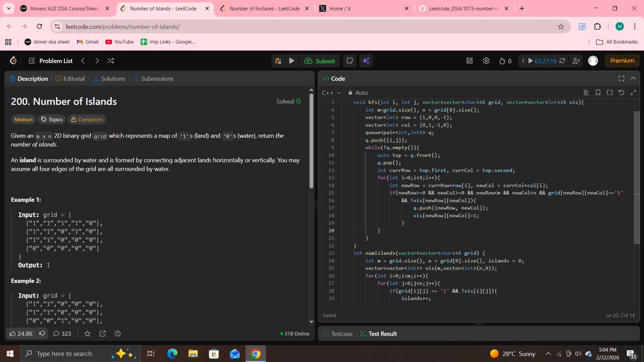Open the profile avatar menu
This screenshot has height=362, width=644.
[593, 61]
